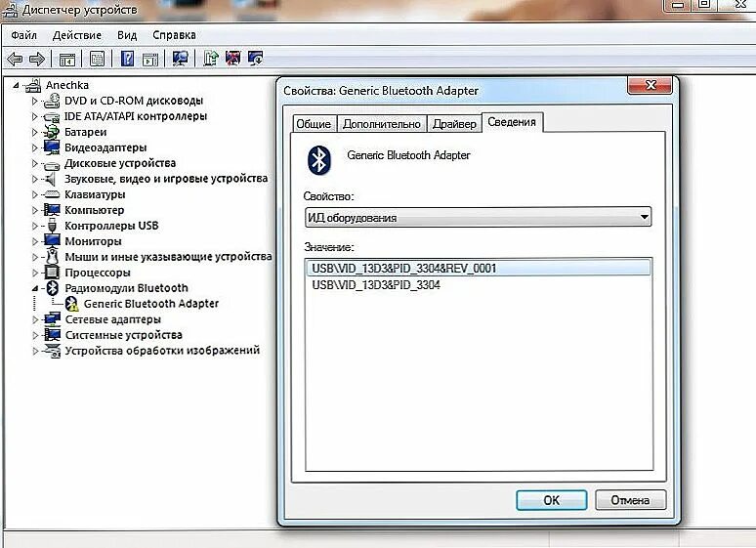This screenshot has height=548, width=756.
Task: Click the Устройства обработки изображений icon
Action: point(52,351)
